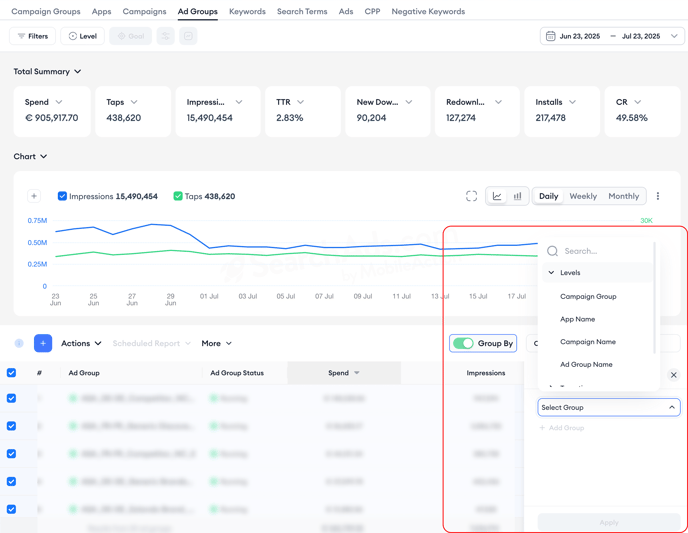Click the info icon near Actions
688x533 pixels.
coord(19,343)
